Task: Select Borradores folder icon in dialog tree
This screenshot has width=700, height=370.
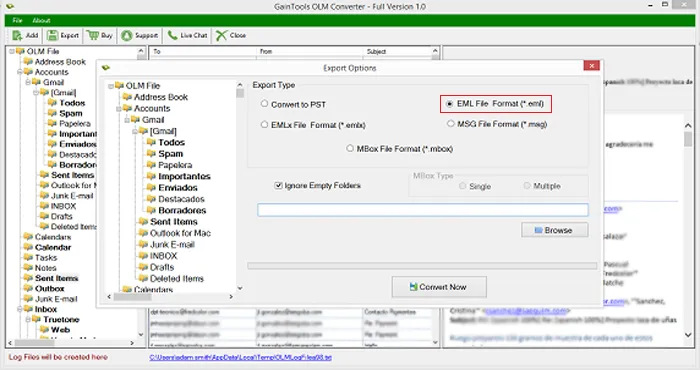Action: [x=151, y=210]
